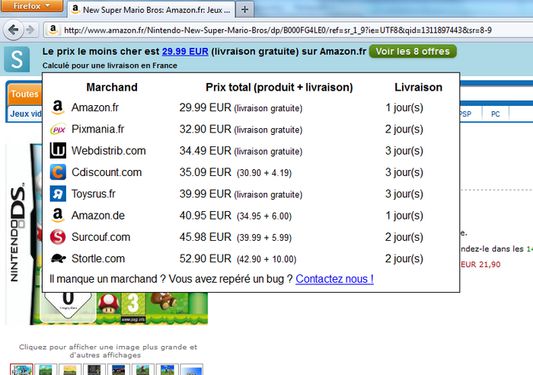This screenshot has height=375, width=533.
Task: Select the Cdiscount.com merchant name
Action: pyautogui.click(x=107, y=172)
